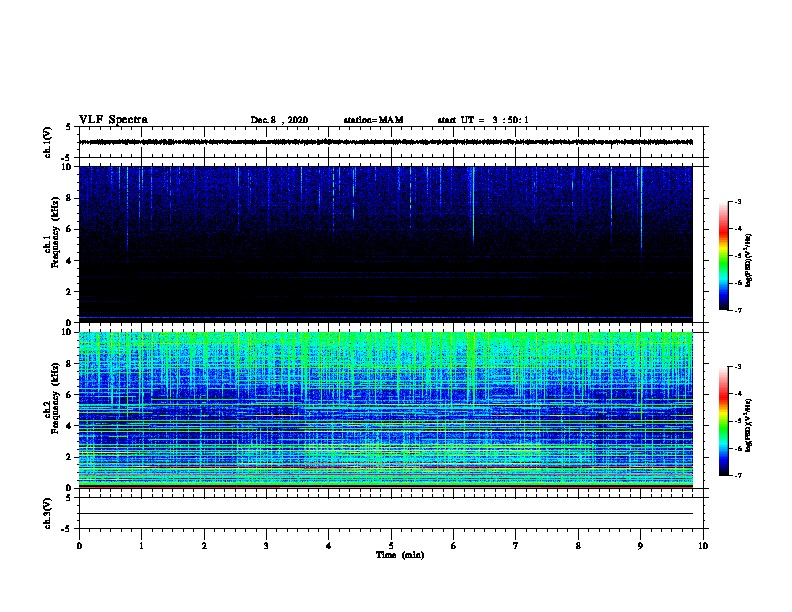The width and height of the screenshot is (792, 612).
Task: Click inside the ch.1 dark-blue spectrogram panel
Action: tap(386, 244)
